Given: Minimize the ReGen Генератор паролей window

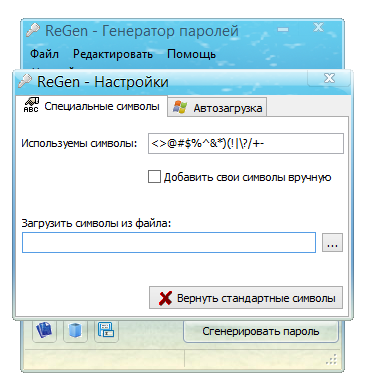Looking at the screenshot, I should click(x=283, y=30).
